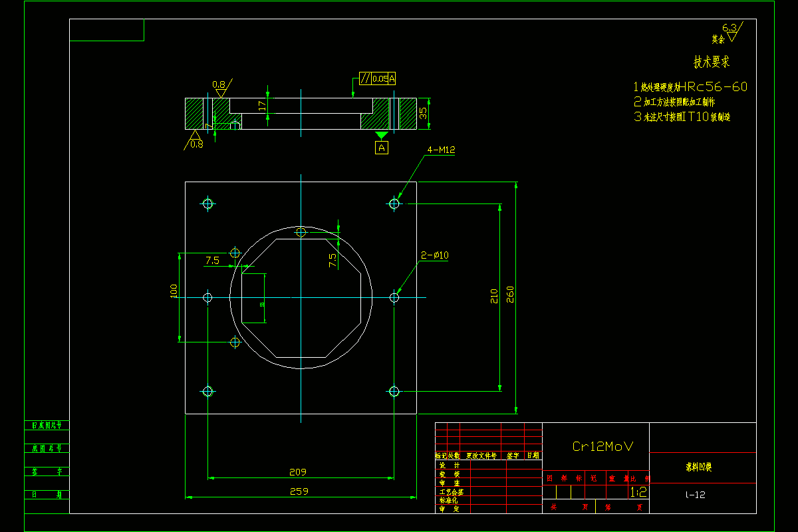Select the 2-ø10 hole callout

[x=435, y=255]
